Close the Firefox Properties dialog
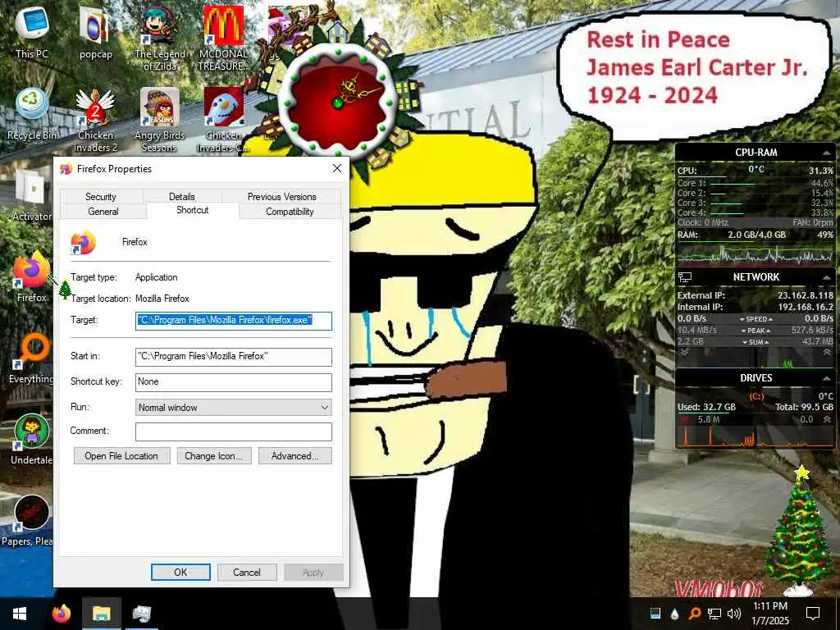The height and width of the screenshot is (630, 840). [337, 169]
